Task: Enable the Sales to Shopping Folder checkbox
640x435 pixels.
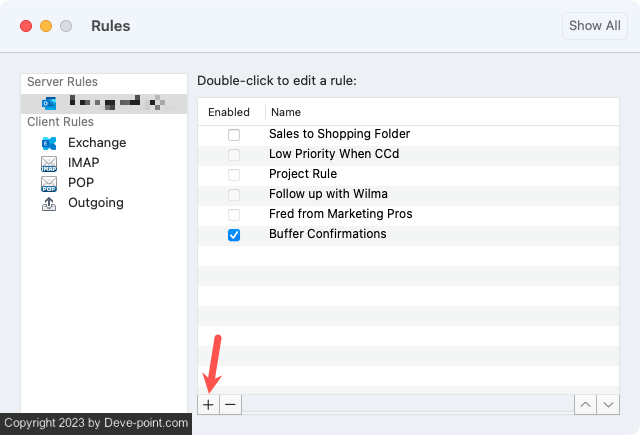Action: pos(234,134)
